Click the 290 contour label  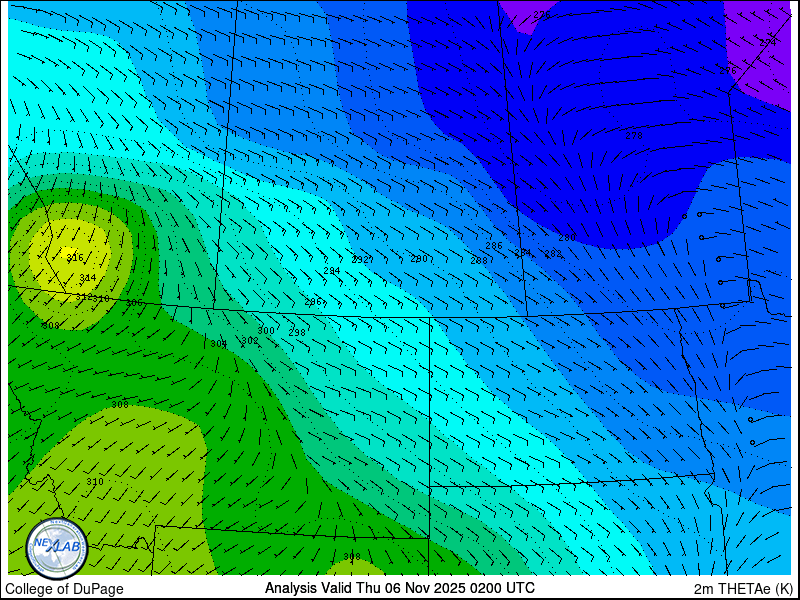tap(419, 259)
